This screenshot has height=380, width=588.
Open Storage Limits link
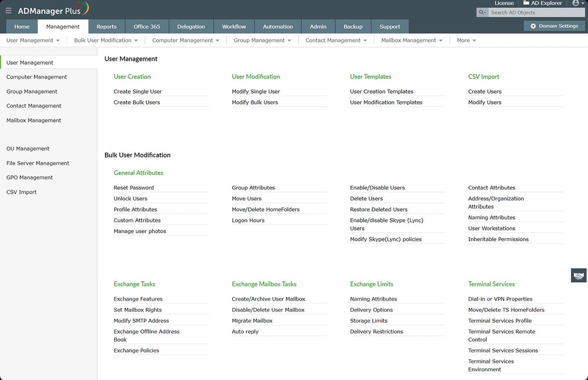tap(369, 321)
